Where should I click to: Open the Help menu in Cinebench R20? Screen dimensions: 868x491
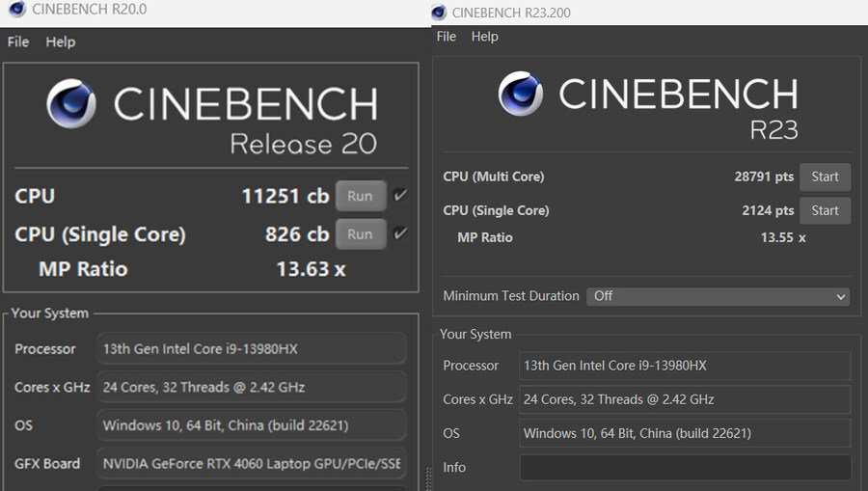point(61,41)
